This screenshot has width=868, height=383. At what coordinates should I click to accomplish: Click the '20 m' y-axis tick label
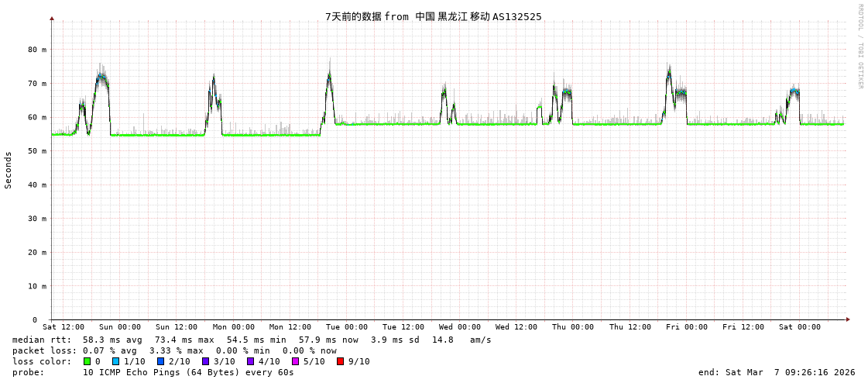tap(39, 252)
